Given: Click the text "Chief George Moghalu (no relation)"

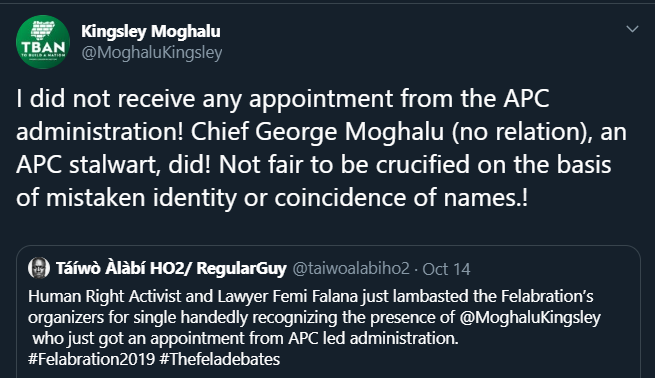Looking at the screenshot, I should [x=392, y=132].
